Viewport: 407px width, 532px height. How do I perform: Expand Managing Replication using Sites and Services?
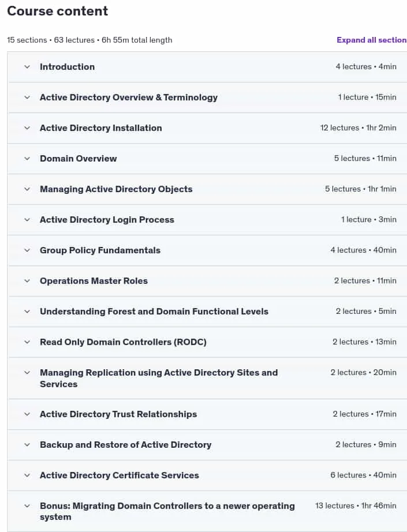(207, 379)
